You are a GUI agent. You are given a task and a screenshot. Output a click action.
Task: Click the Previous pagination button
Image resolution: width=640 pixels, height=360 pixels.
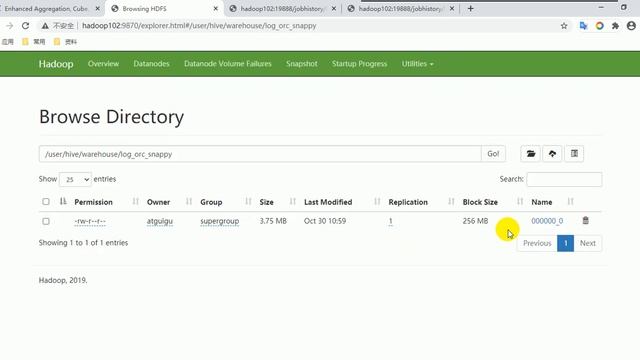coord(537,243)
